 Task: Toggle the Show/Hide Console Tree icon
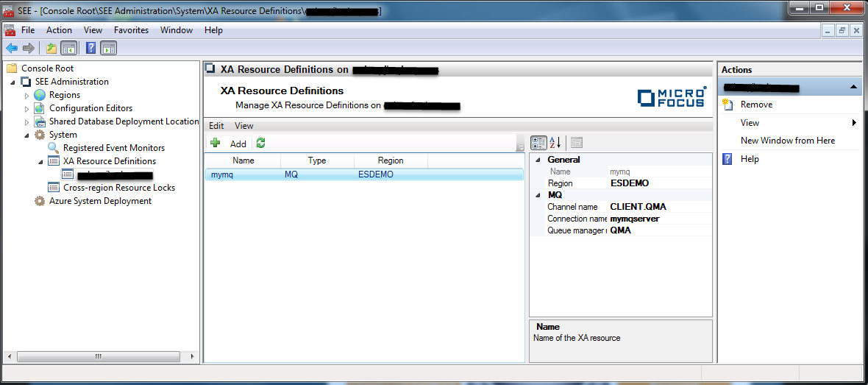pyautogui.click(x=68, y=48)
